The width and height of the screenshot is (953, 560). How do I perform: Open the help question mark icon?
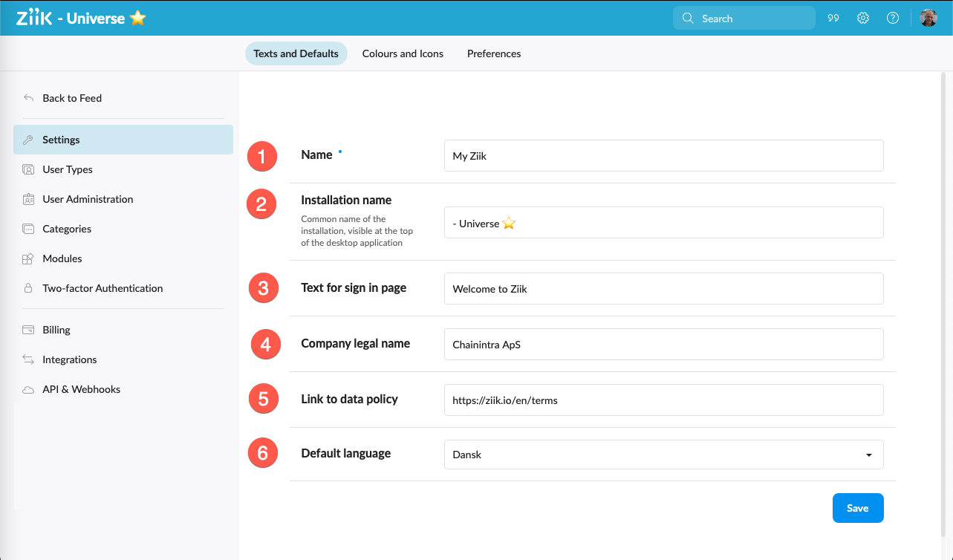[893, 19]
